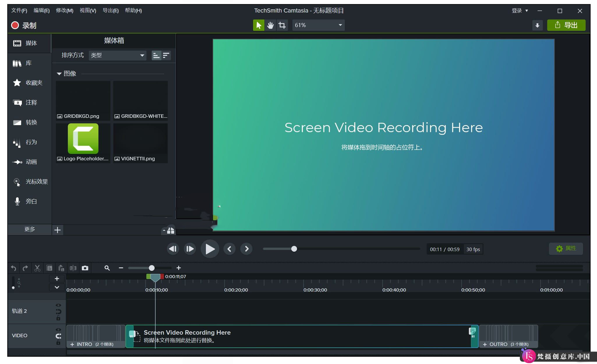Open the 文件(F) menu
The width and height of the screenshot is (597, 364).
point(19,11)
